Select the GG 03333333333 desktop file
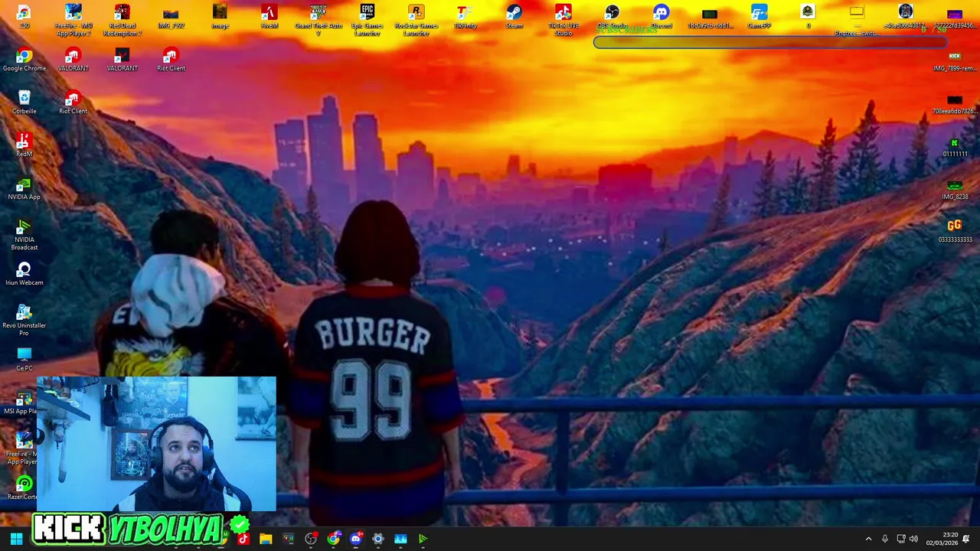The width and height of the screenshot is (980, 551). click(955, 232)
